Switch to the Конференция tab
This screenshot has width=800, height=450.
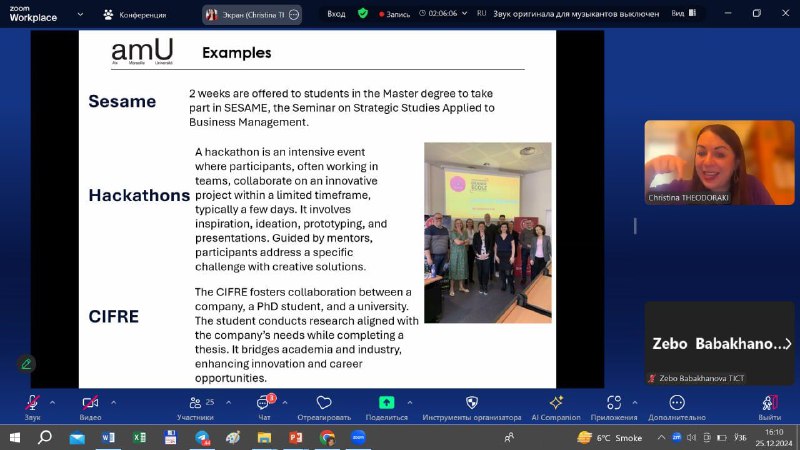pyautogui.click(x=135, y=15)
